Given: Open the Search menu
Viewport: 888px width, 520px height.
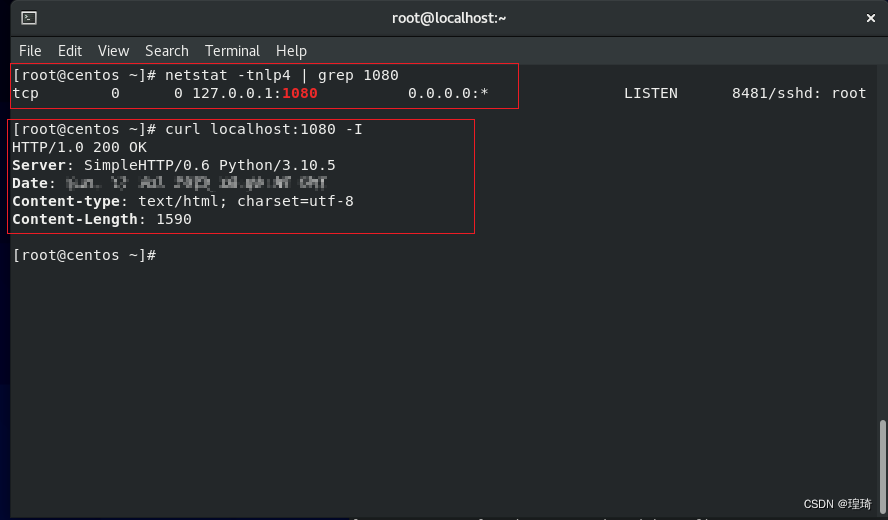Looking at the screenshot, I should click(166, 51).
